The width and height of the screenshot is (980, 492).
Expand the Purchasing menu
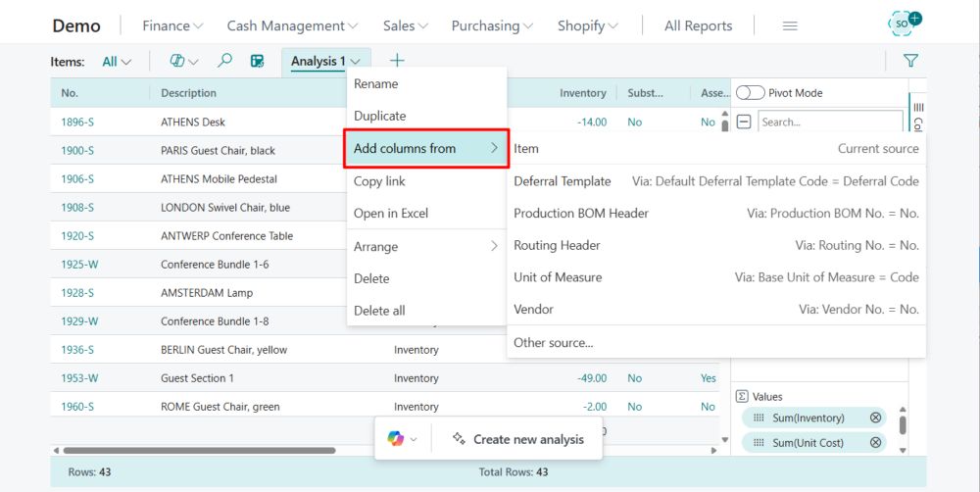click(492, 25)
